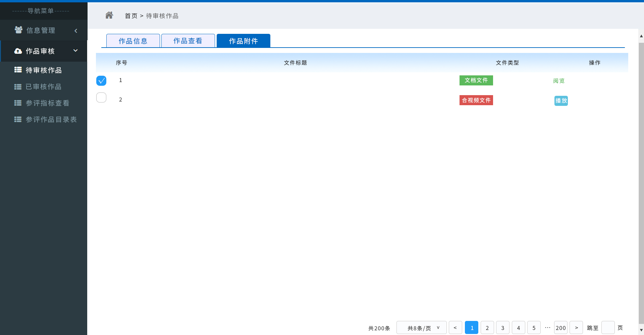Image resolution: width=644 pixels, height=335 pixels.
Task: Check the checkbox for row 2
Action: click(x=101, y=97)
